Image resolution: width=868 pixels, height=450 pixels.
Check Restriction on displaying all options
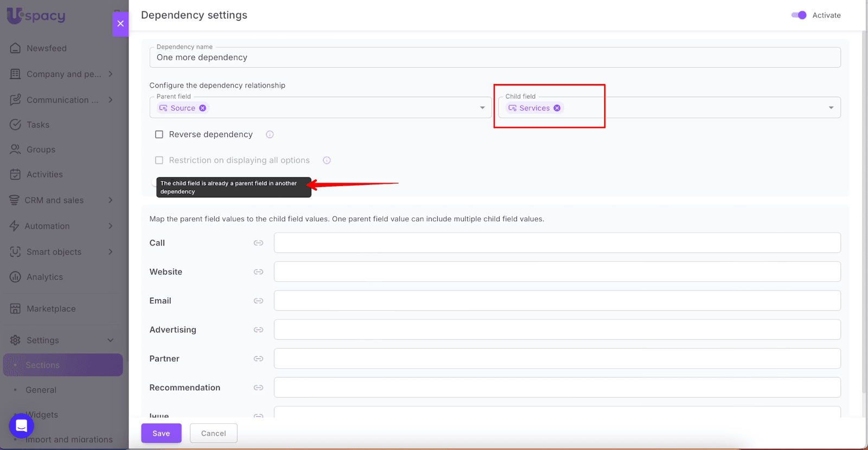[159, 160]
